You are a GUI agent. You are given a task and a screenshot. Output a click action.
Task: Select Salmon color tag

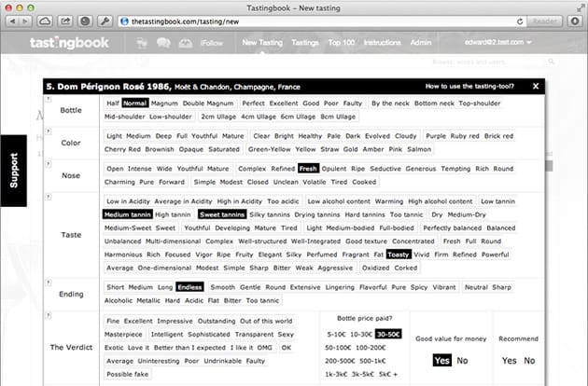(419, 149)
